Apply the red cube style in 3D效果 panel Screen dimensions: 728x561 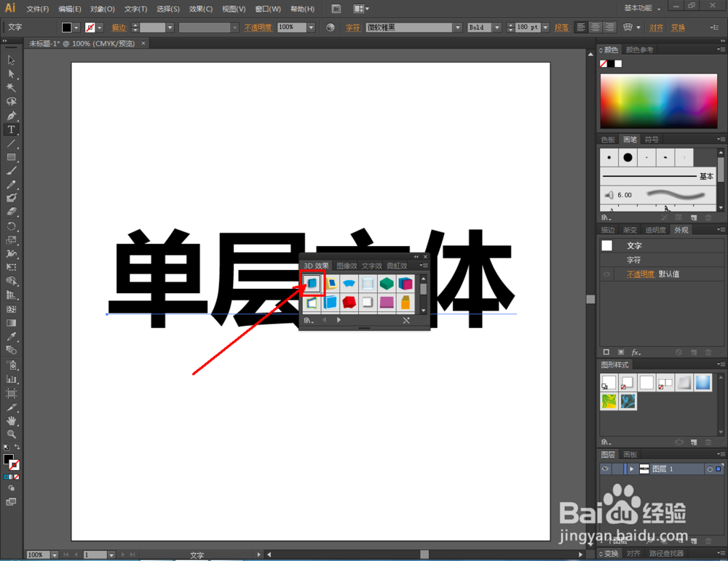coord(349,302)
